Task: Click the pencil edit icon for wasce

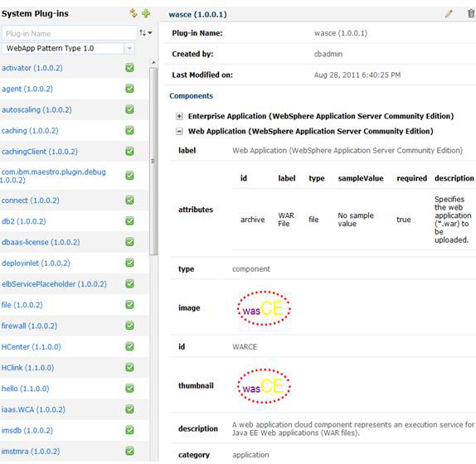Action: click(x=449, y=13)
